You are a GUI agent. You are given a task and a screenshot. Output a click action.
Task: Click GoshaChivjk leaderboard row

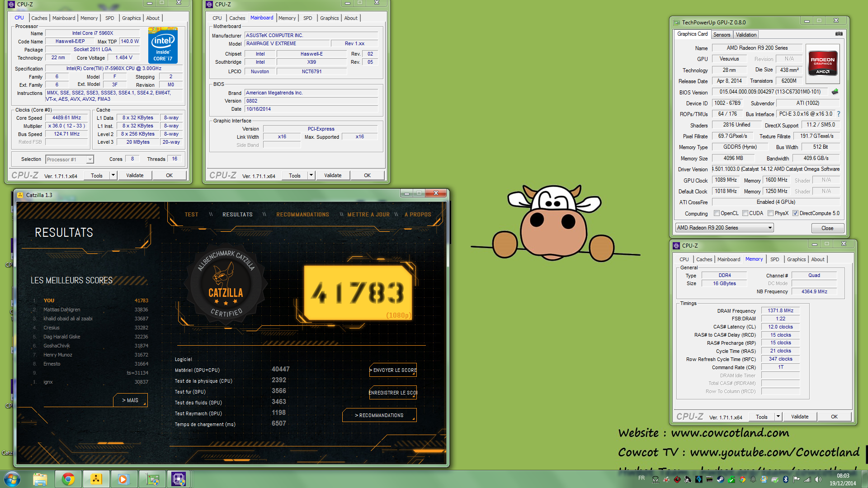[90, 346]
